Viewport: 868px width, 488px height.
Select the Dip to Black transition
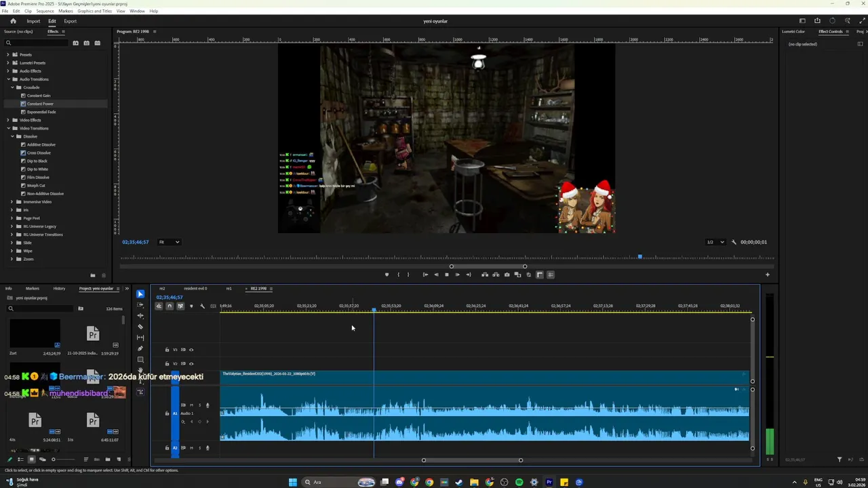37,161
